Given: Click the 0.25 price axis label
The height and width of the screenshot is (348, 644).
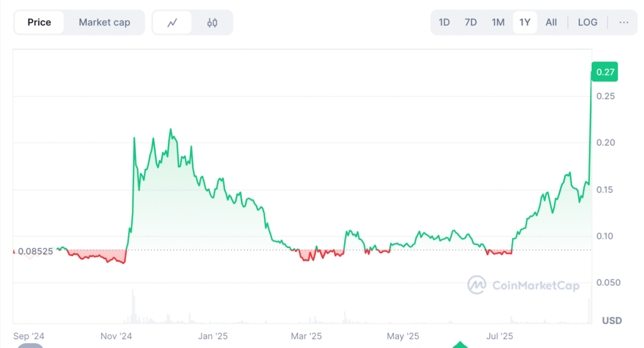Looking at the screenshot, I should point(605,96).
